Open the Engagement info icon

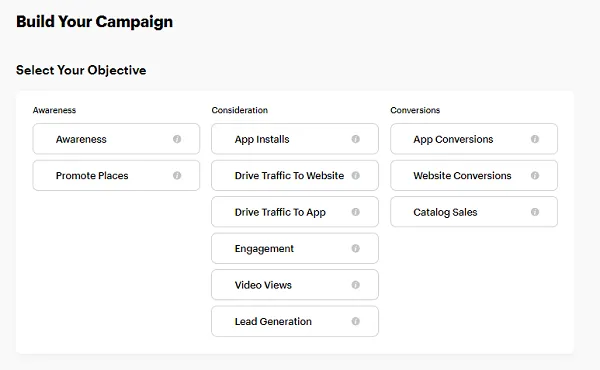[355, 248]
